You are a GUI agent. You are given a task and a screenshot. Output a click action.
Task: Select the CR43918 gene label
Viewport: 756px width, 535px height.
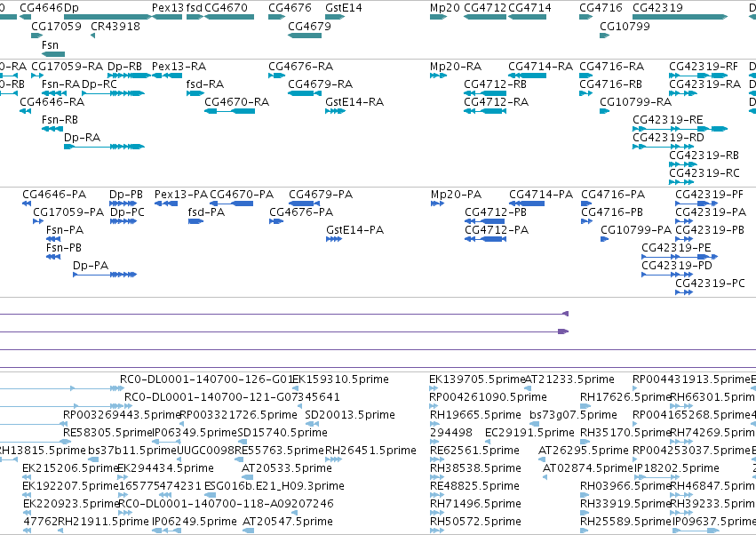[x=115, y=27]
